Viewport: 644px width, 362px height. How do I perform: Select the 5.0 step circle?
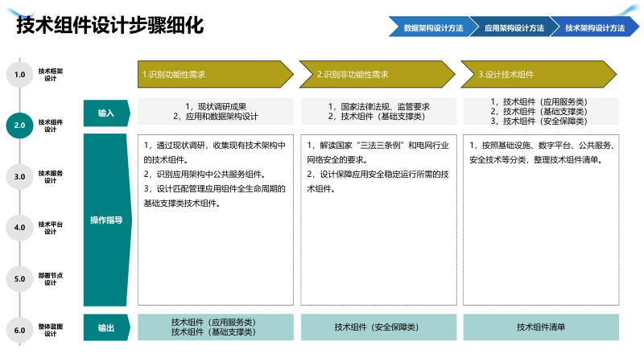19,278
